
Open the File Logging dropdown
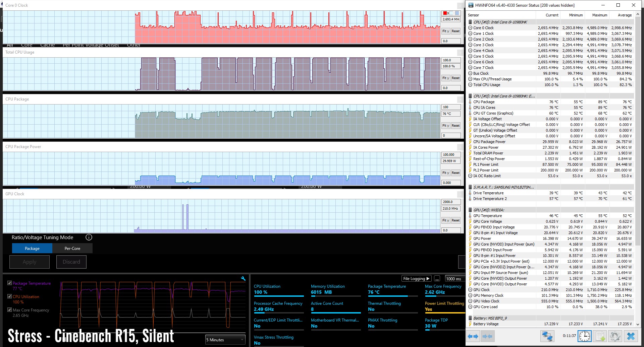pyautogui.click(x=416, y=279)
